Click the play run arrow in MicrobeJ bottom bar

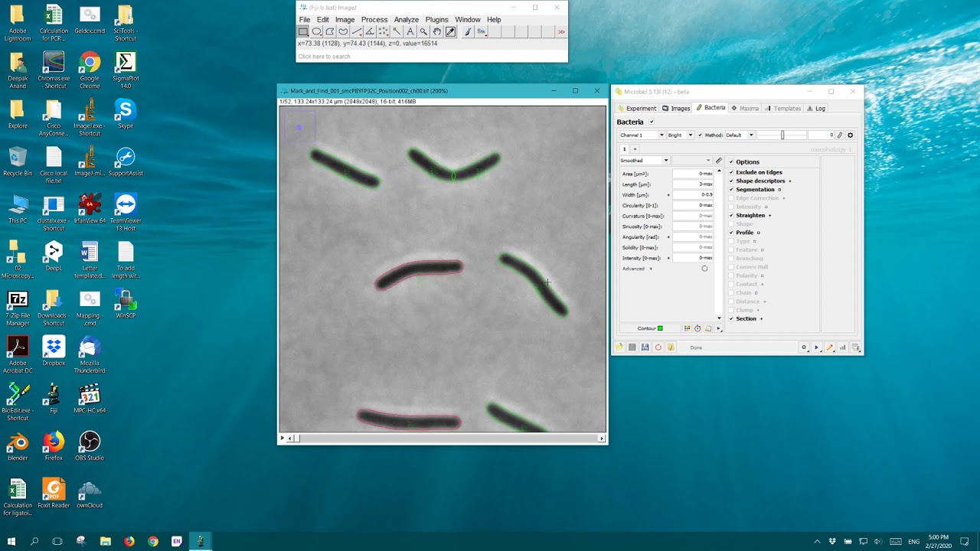(x=816, y=347)
